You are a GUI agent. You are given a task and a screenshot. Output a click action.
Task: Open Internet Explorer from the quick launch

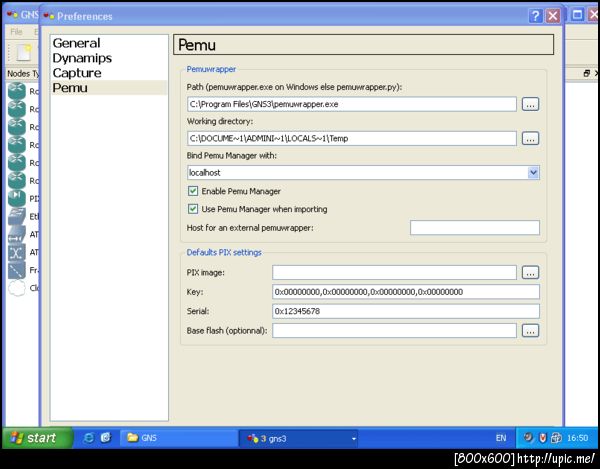point(88,438)
